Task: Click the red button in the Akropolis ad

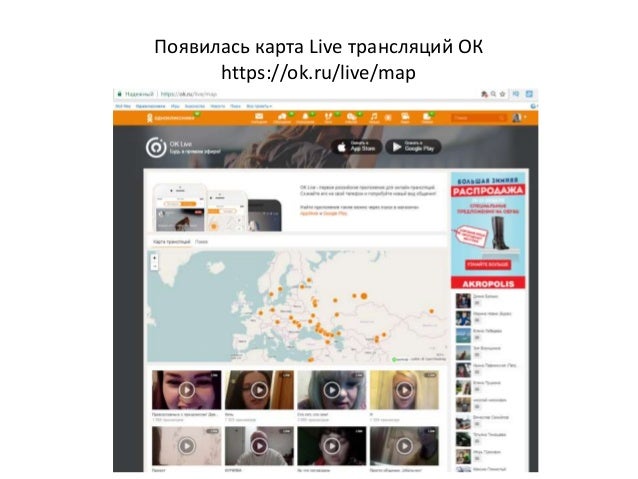Action: (x=487, y=265)
